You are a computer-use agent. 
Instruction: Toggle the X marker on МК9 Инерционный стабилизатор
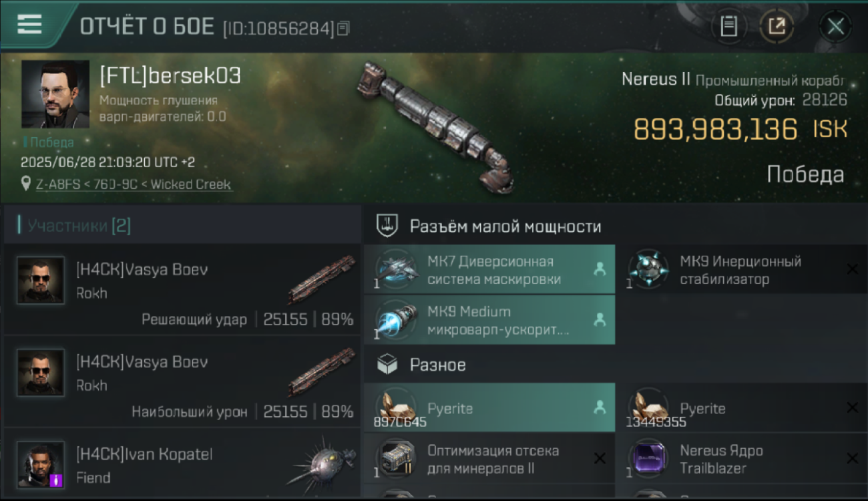[852, 269]
